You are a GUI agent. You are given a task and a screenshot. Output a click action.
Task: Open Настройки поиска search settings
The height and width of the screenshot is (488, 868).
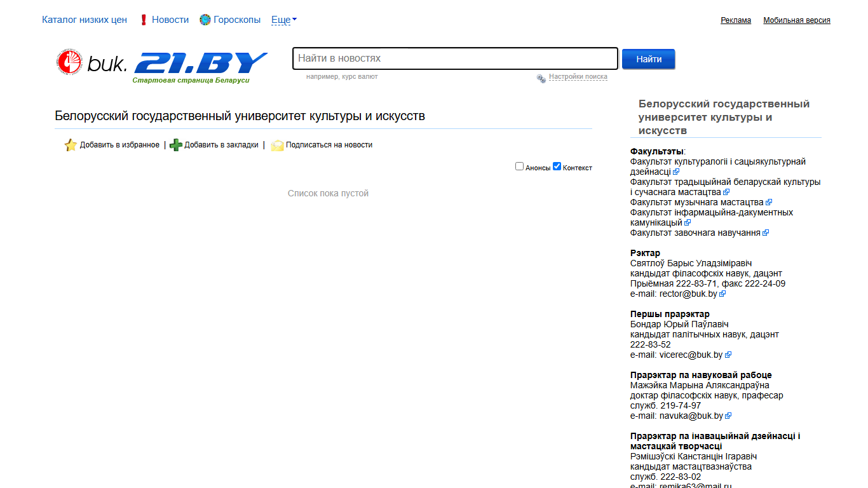click(x=578, y=76)
